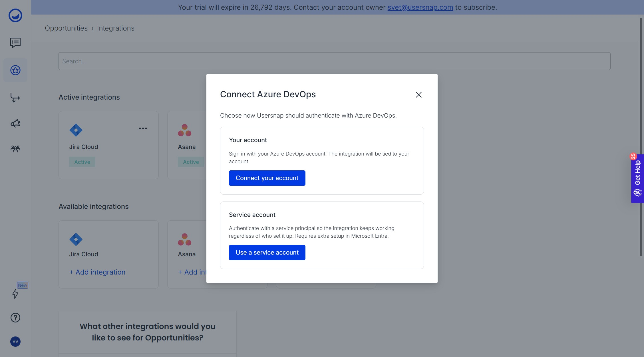Open the team members icon

click(x=15, y=149)
